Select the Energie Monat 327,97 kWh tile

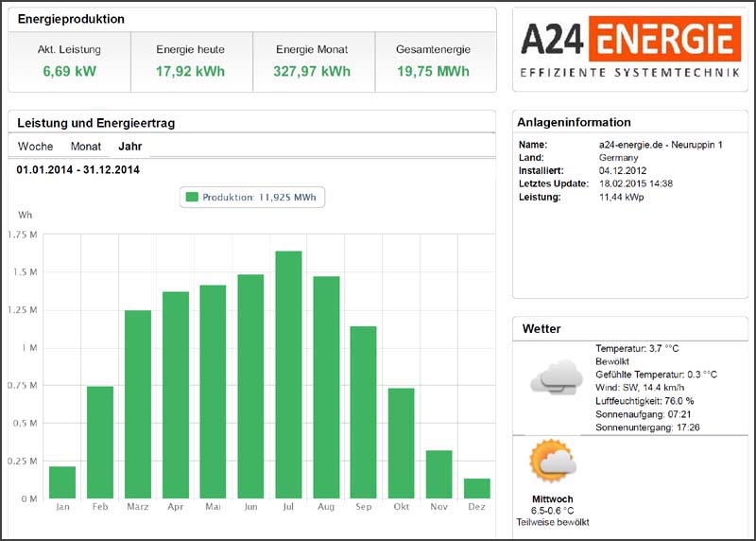[313, 61]
